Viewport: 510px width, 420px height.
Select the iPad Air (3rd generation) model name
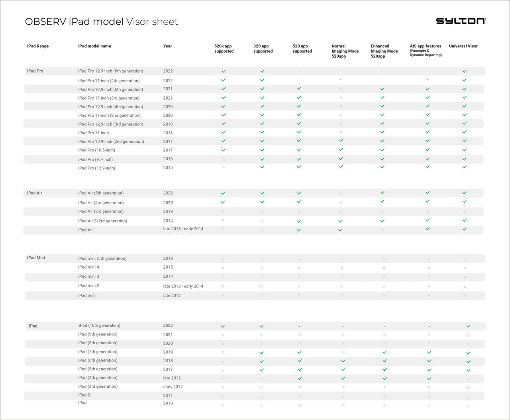[x=101, y=212]
